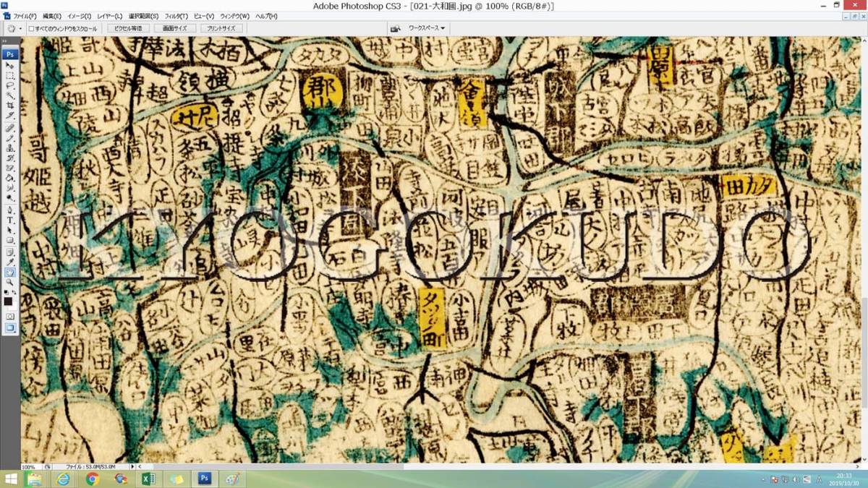The image size is (868, 488).
Task: Select the Blur tool
Action: click(10, 188)
